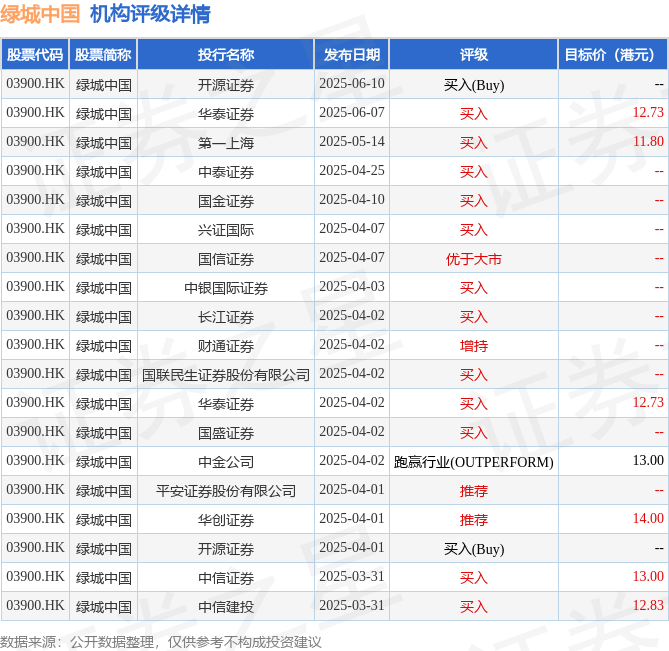
Task: Click 推荐 rating in 平安证券 row
Action: pyautogui.click(x=474, y=491)
